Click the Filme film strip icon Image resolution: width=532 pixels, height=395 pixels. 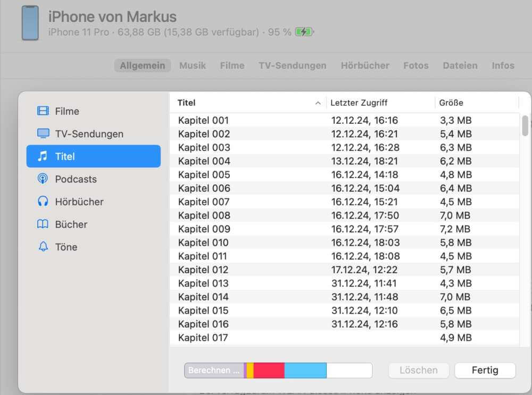click(43, 111)
